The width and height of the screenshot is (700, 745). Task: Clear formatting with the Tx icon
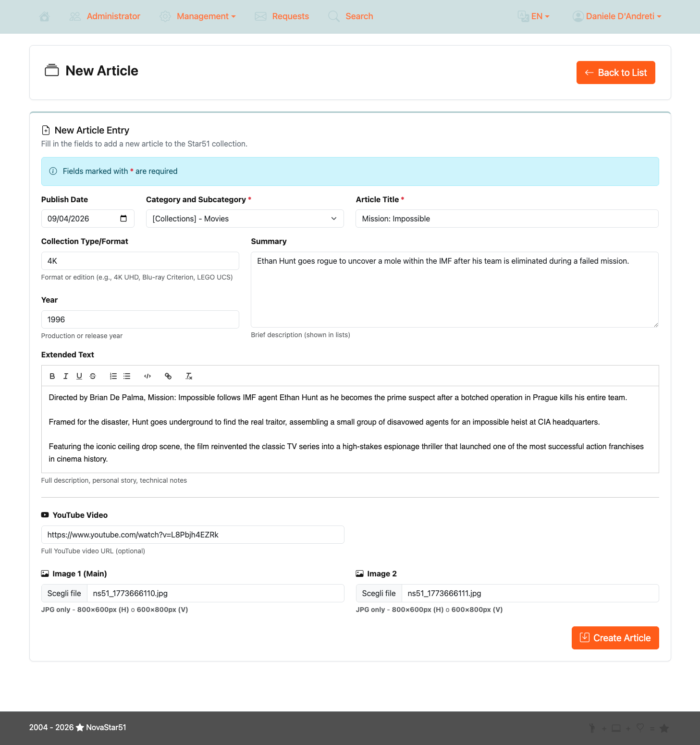[189, 376]
